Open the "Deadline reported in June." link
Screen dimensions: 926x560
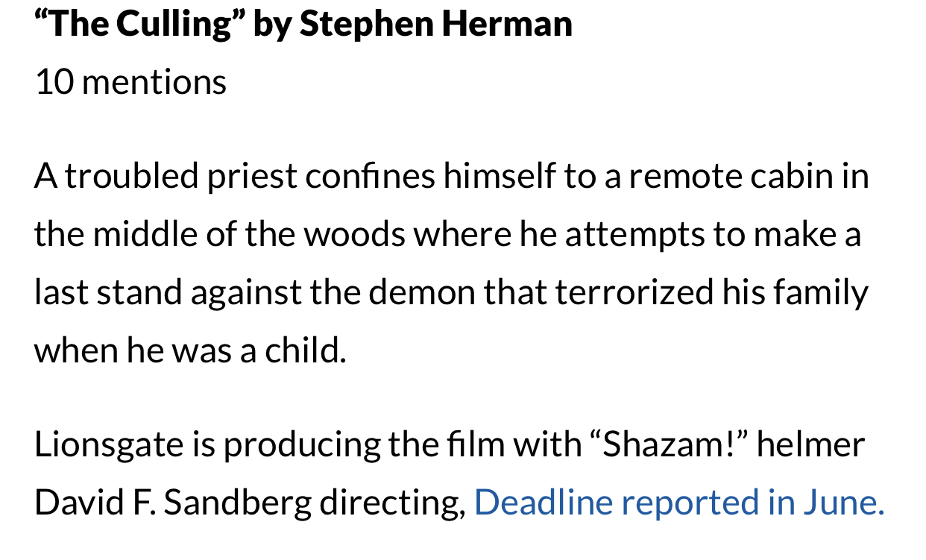pyautogui.click(x=679, y=503)
